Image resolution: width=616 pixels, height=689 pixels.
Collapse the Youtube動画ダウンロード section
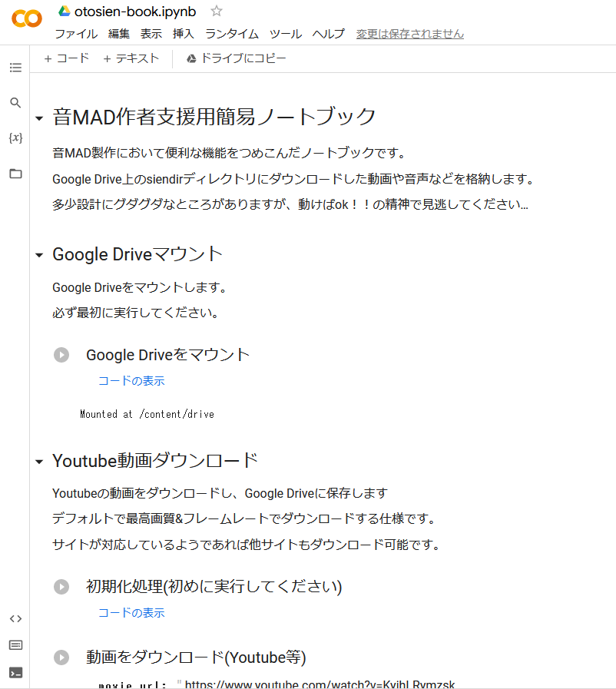39,462
